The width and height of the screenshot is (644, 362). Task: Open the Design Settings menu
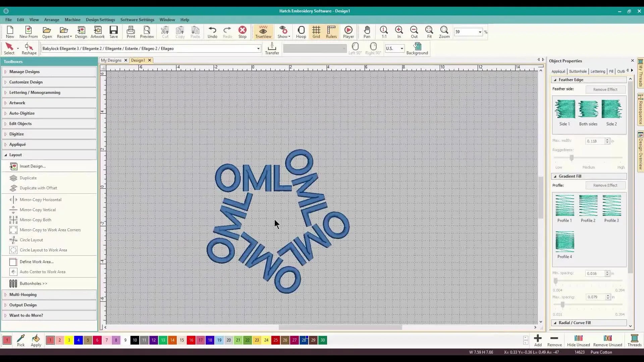click(100, 20)
